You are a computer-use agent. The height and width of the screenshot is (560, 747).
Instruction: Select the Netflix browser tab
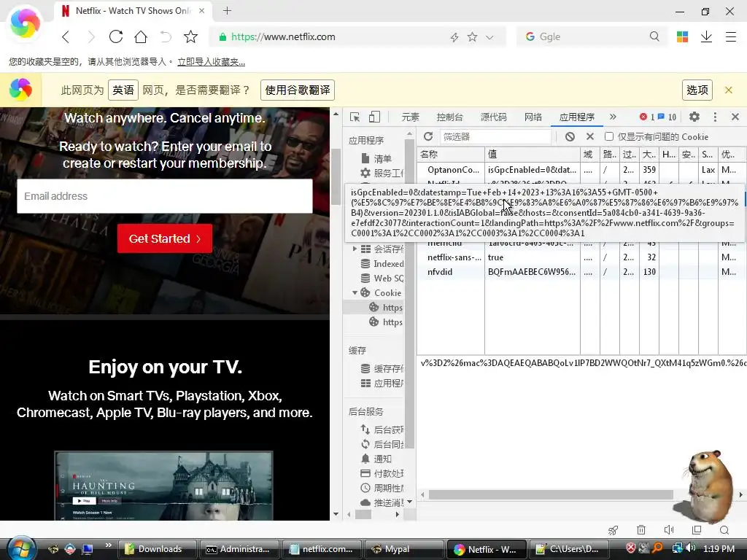pos(133,11)
